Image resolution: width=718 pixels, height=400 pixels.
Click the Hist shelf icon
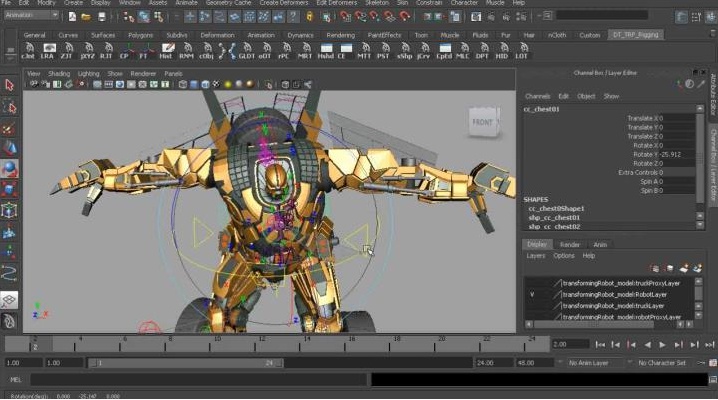[x=166, y=51]
